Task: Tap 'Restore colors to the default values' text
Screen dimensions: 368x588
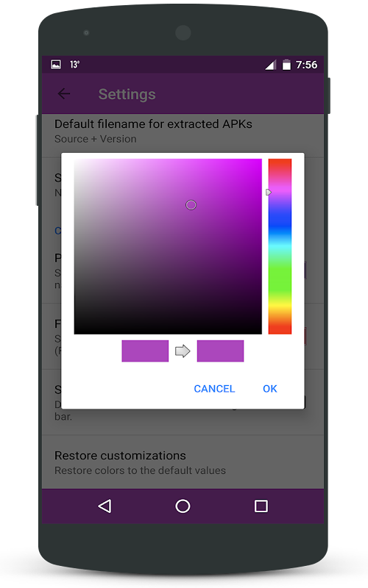Action: [x=140, y=470]
